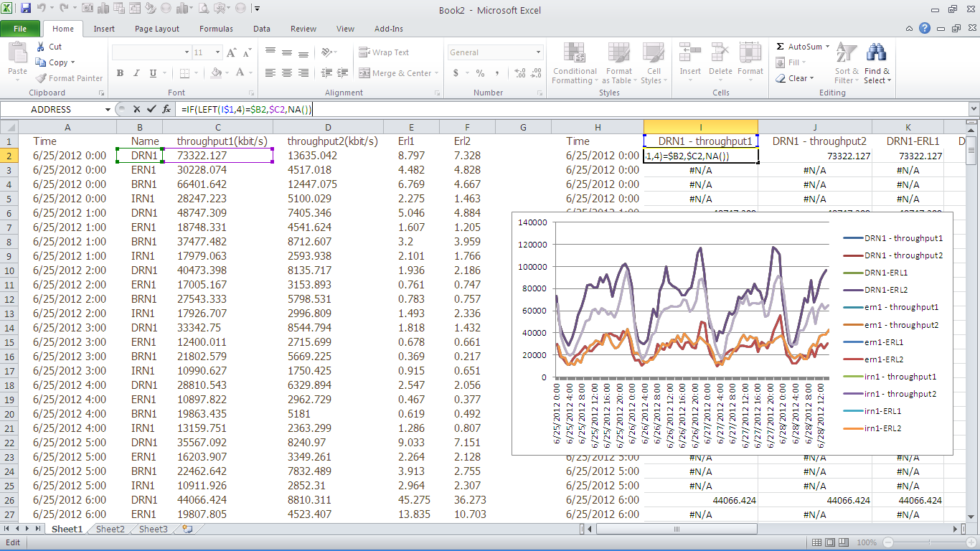The image size is (980, 551).
Task: Open the Name Box dropdown arrow
Action: [108, 109]
